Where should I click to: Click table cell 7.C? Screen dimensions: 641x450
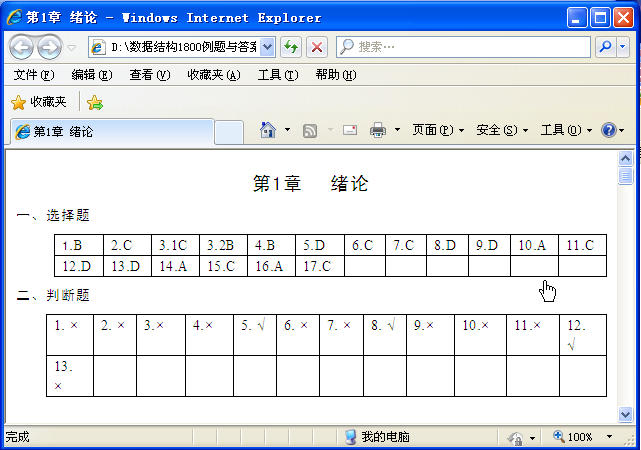click(406, 245)
